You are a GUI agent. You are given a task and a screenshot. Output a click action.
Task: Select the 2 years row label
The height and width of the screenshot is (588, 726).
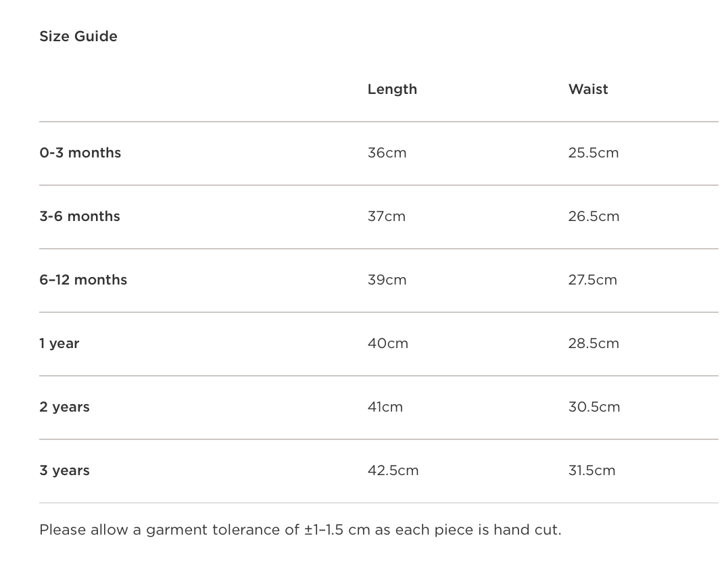pos(64,407)
